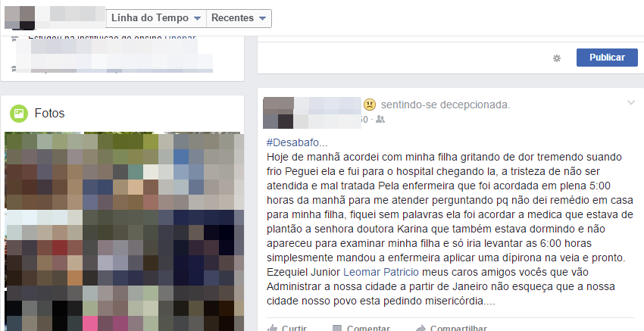Click the green Fotos section icon
644x331 pixels.
19,114
